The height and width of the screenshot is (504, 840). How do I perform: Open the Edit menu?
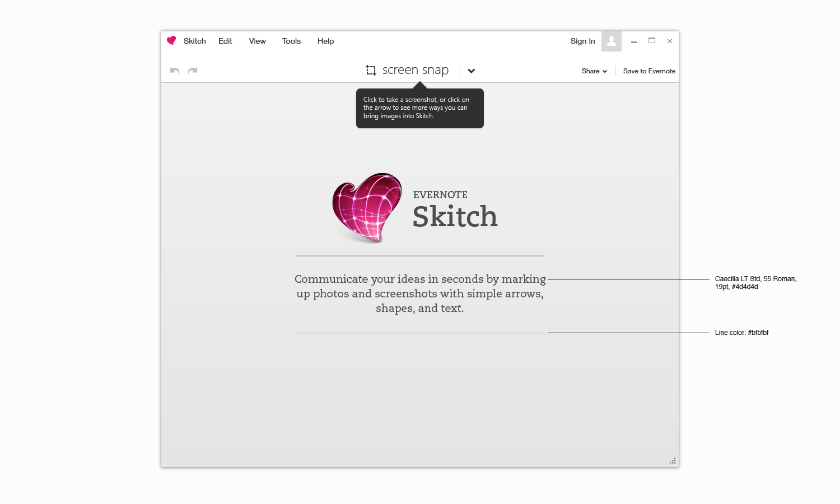coord(225,41)
